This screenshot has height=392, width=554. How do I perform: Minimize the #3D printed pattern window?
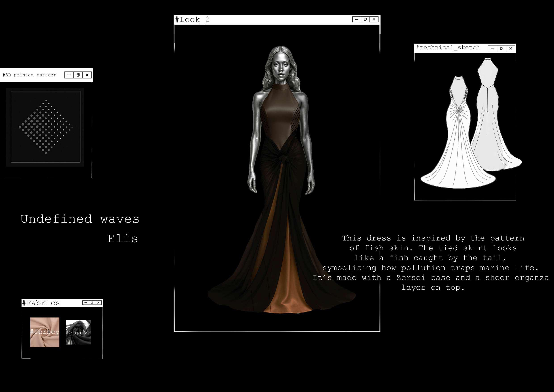(69, 75)
